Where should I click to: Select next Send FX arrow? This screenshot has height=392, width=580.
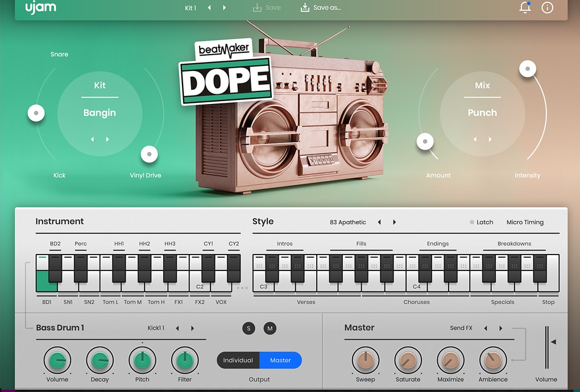coord(501,328)
